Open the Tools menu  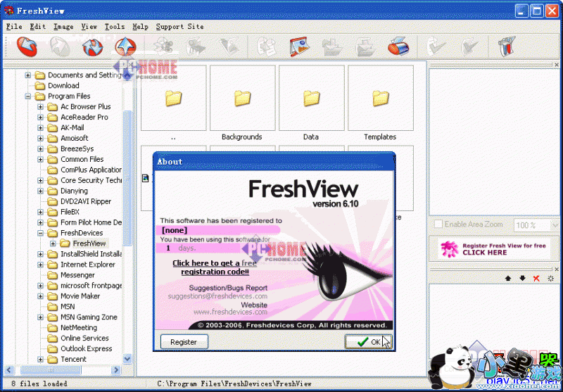(115, 27)
